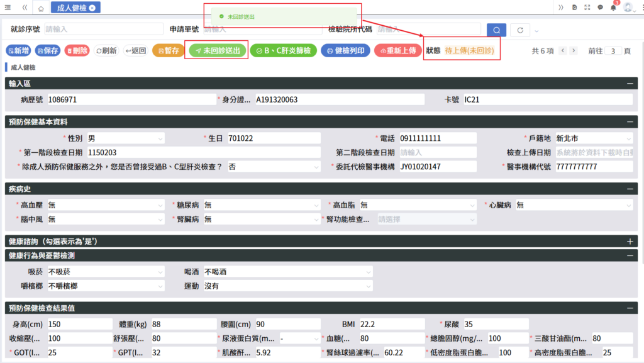Click the 健檢列印 button

click(345, 51)
